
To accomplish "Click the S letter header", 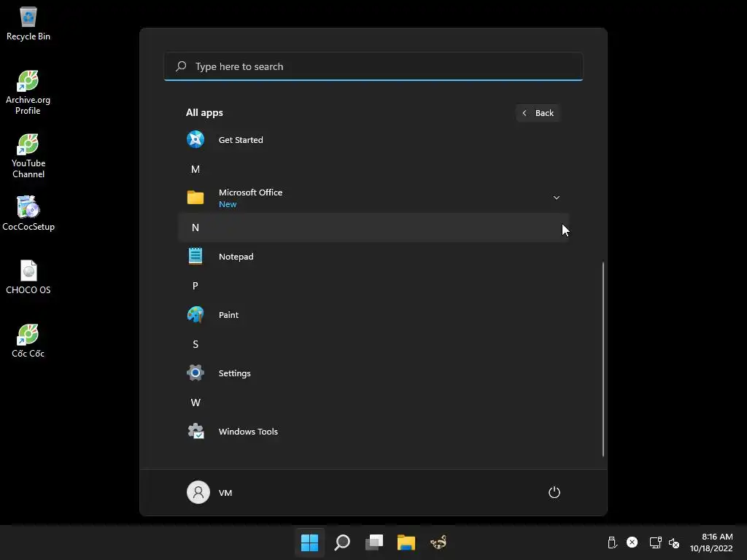I will 196,344.
